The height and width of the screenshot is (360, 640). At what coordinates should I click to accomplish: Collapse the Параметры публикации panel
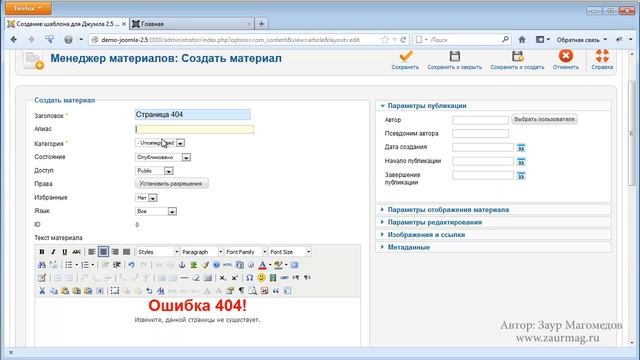pyautogui.click(x=427, y=106)
